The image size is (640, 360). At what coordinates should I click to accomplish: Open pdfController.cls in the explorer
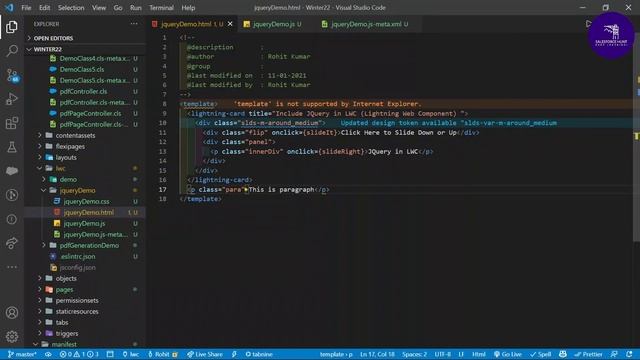coord(85,91)
